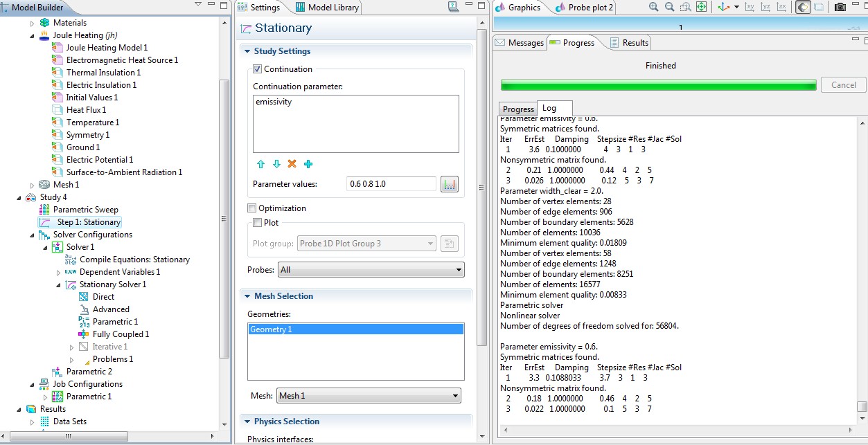Click the Move Up arrow icon
Image resolution: width=868 pixels, height=445 pixels.
pyautogui.click(x=261, y=164)
